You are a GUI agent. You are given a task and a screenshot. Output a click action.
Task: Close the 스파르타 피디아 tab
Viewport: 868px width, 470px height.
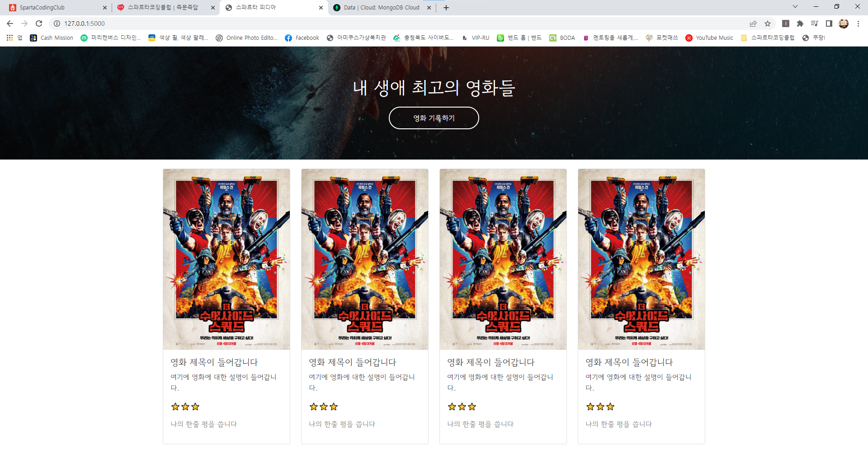[x=321, y=8]
